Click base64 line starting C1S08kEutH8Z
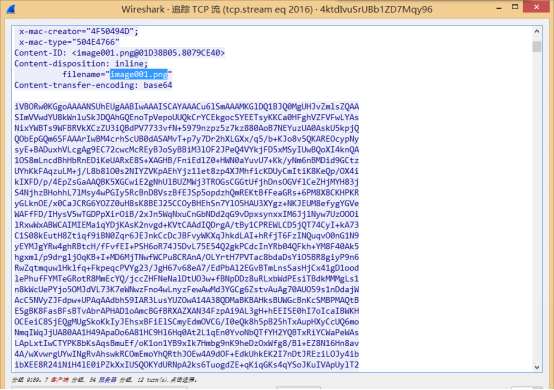Viewport: 554px width, 390px height. pyautogui.click(x=187, y=236)
